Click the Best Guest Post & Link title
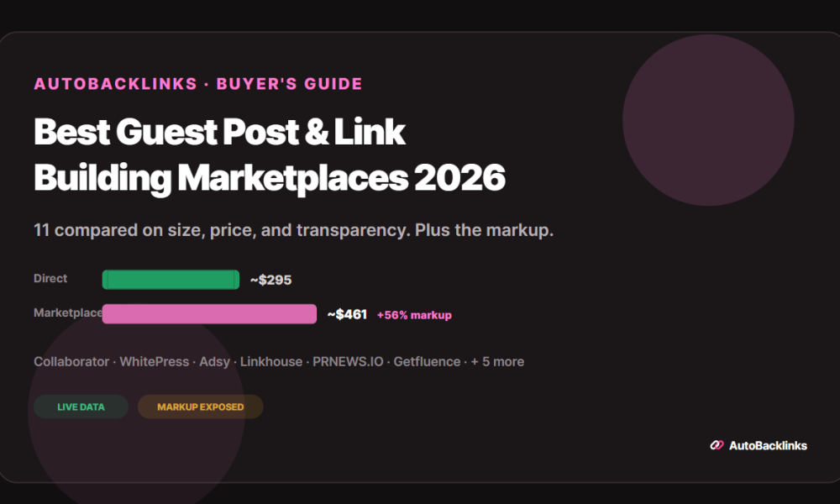This screenshot has width=840, height=504. point(219,132)
